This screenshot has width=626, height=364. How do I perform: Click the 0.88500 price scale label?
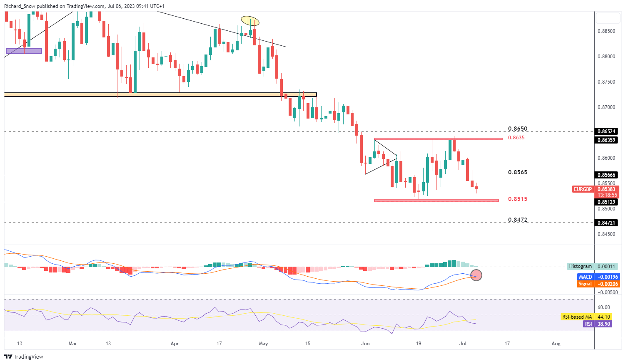coord(606,31)
